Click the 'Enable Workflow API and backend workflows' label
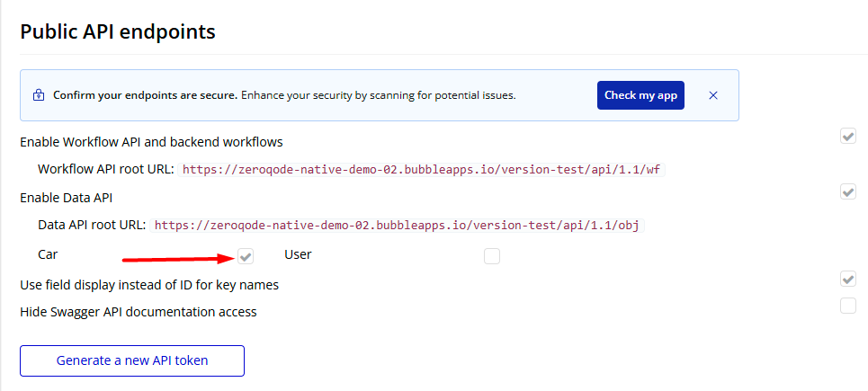The height and width of the screenshot is (391, 868). coord(151,142)
